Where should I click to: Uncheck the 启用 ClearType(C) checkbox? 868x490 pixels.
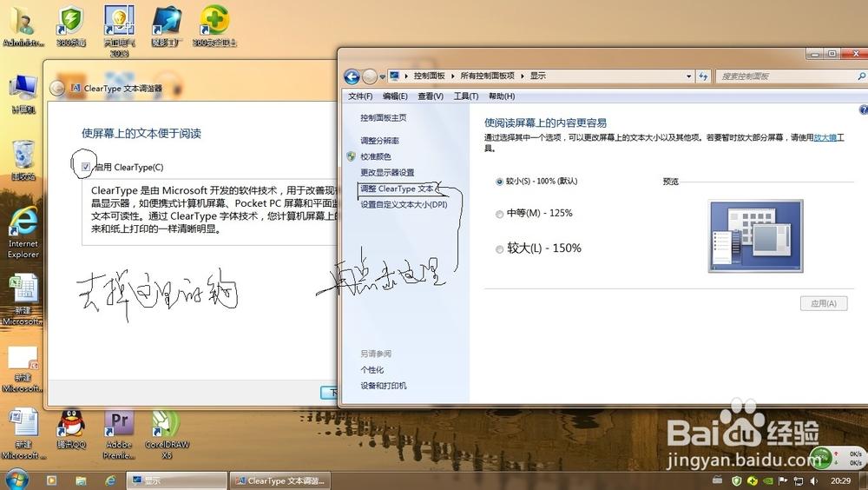85,166
